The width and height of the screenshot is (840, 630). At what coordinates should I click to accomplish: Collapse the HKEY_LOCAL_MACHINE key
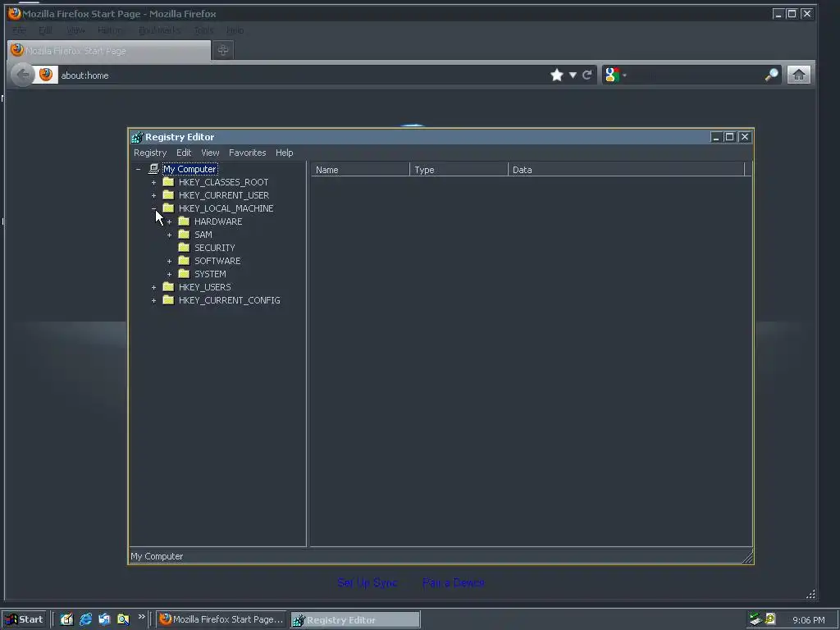153,208
